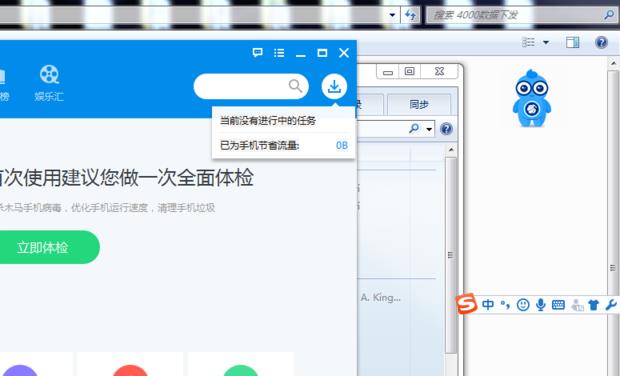Open the Explorer view options dropdown arrow
Viewport: 620px width, 376px height.
tap(546, 42)
